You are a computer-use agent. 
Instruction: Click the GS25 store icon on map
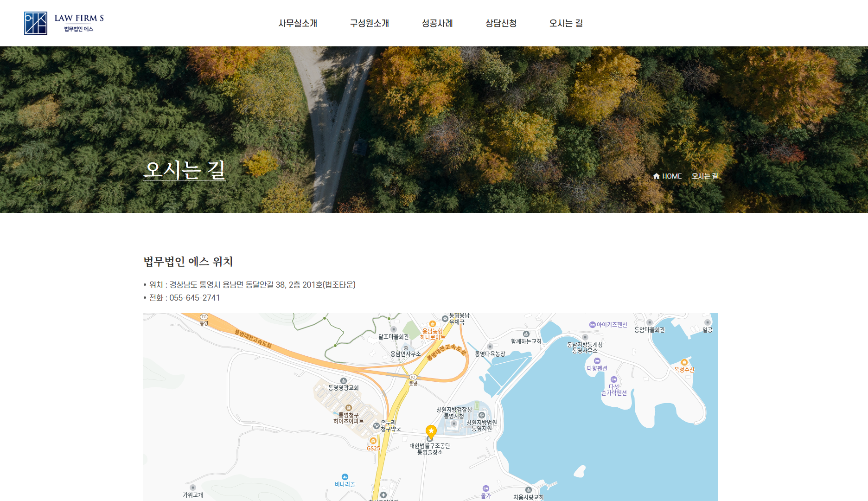[373, 441]
